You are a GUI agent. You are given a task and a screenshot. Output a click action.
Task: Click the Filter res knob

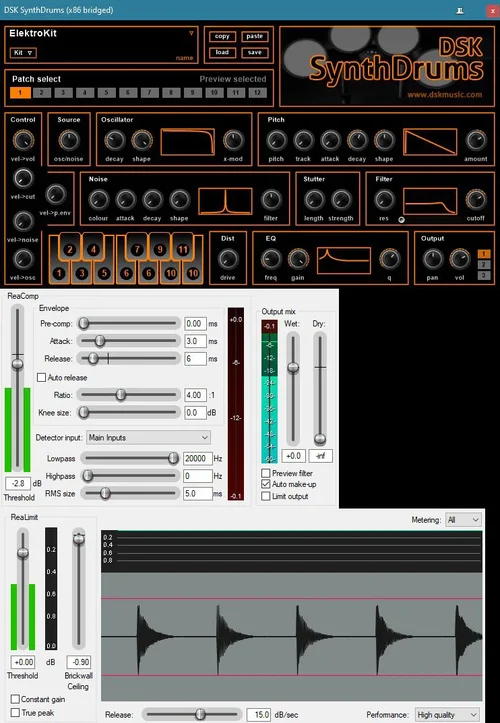[384, 200]
